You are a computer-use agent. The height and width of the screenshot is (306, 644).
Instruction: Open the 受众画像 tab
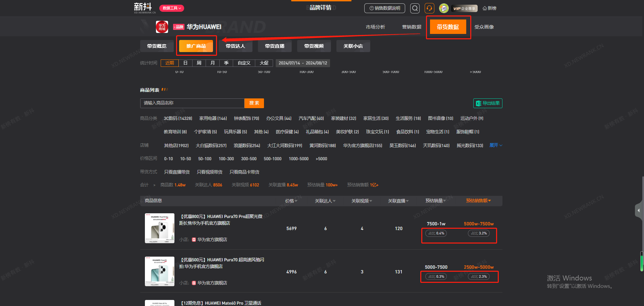(x=484, y=27)
